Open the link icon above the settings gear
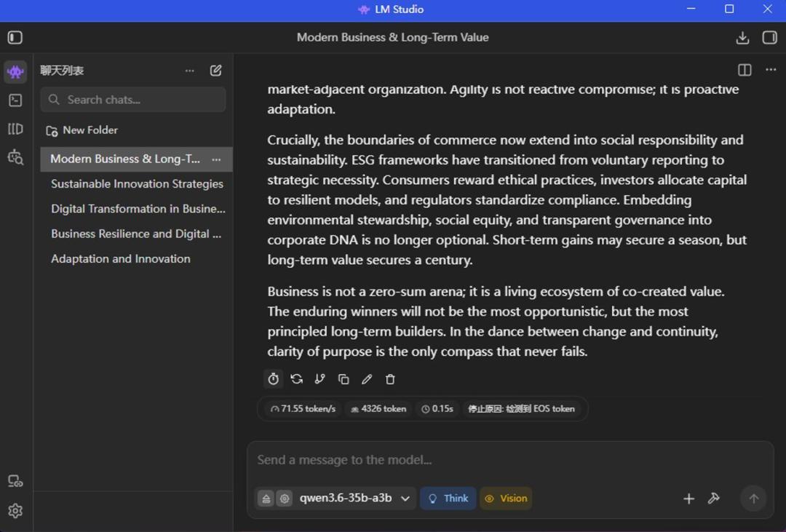This screenshot has height=532, width=786. click(x=15, y=481)
